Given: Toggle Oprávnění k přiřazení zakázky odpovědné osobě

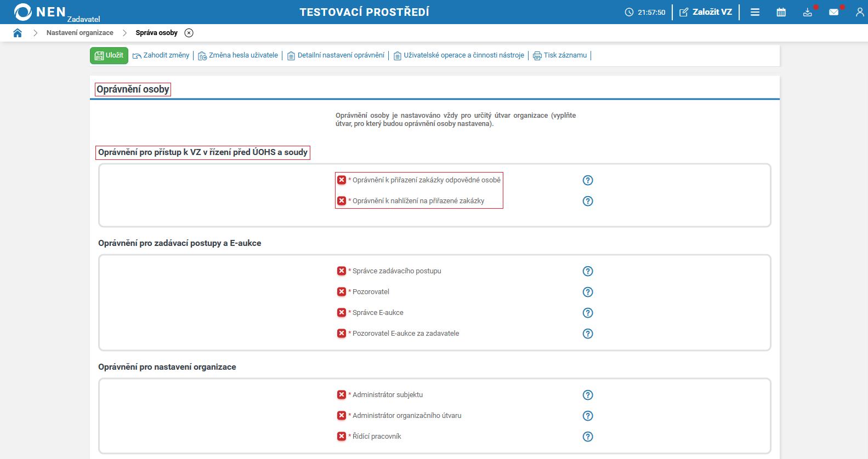Looking at the screenshot, I should click(x=342, y=180).
